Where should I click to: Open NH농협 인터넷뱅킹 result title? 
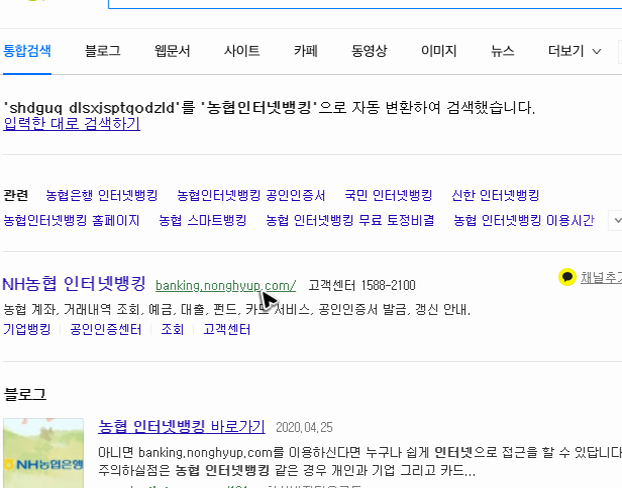[74, 284]
